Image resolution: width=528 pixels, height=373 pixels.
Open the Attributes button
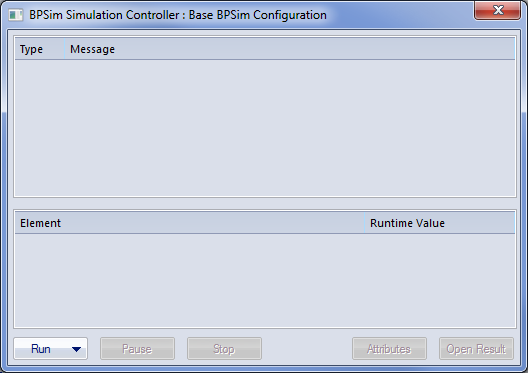coord(389,349)
